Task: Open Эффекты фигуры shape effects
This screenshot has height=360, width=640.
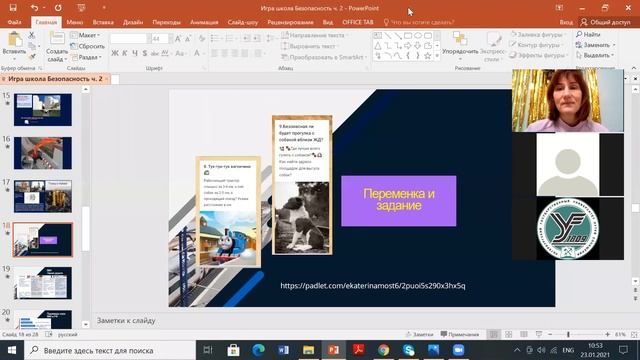Action: (538, 55)
